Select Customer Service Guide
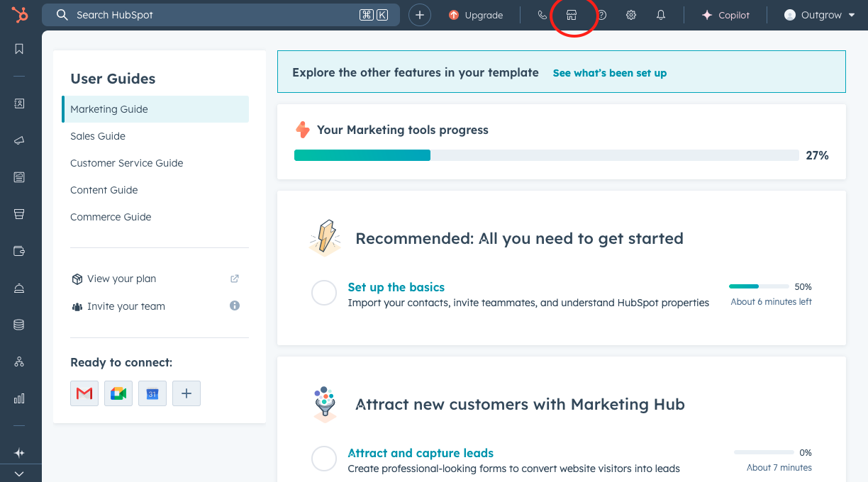The height and width of the screenshot is (482, 868). click(127, 163)
